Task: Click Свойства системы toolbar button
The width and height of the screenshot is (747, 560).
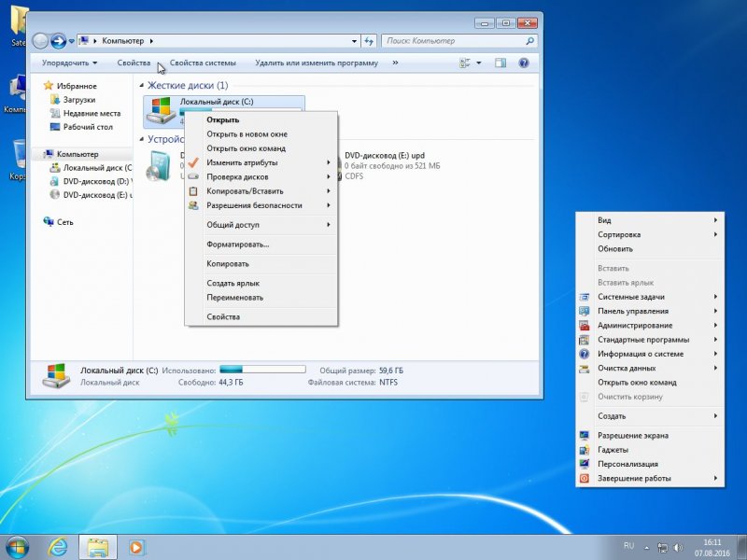Action: pos(203,63)
